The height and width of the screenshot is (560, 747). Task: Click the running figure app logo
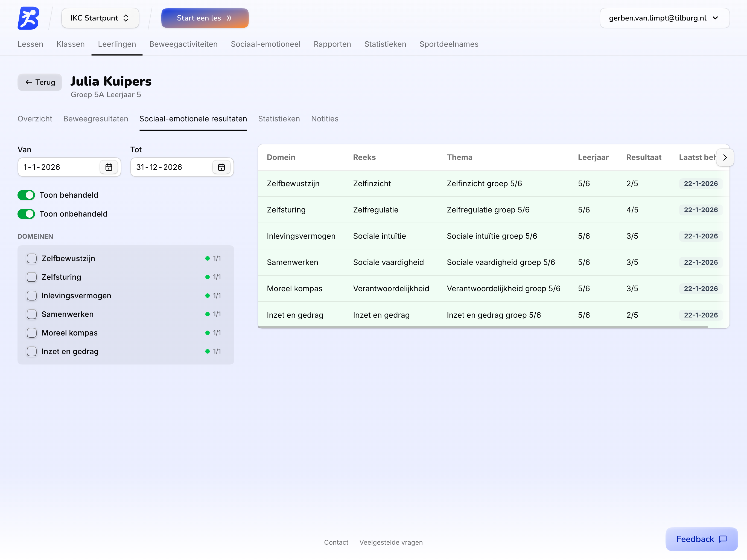click(28, 18)
